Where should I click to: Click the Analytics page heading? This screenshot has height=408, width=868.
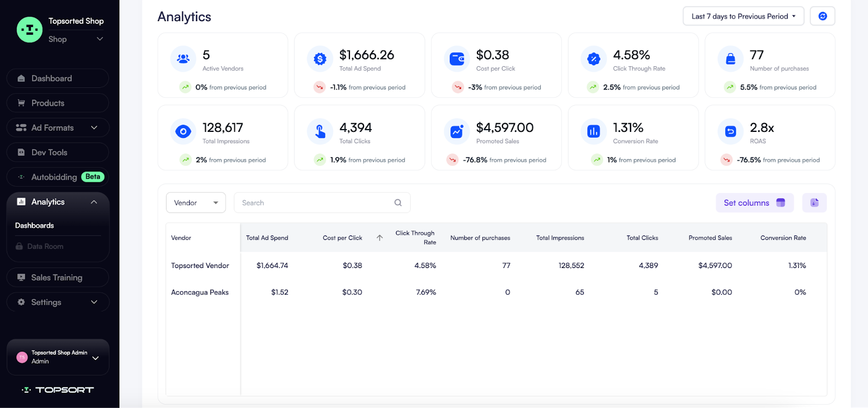pyautogui.click(x=184, y=17)
